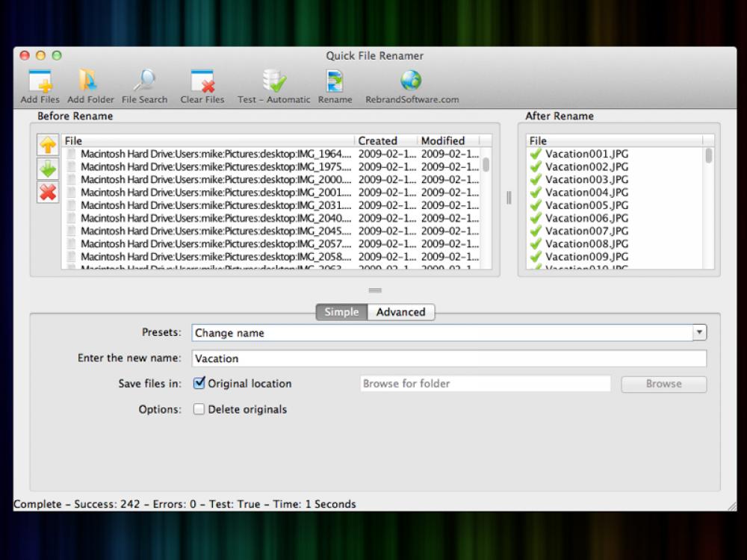
Task: Enable the Delete originals option
Action: click(x=199, y=409)
